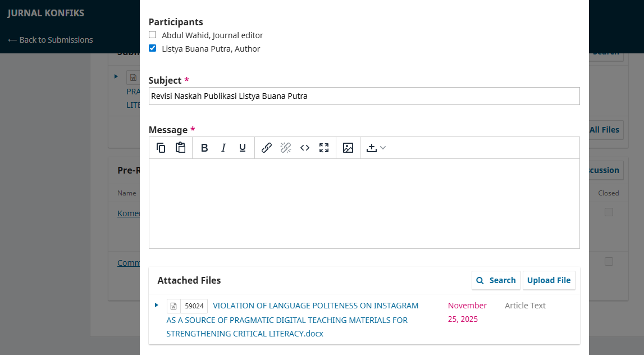Uncheck the Listya Buana Putra, Author checkbox
Screen dimensions: 644x355
153,48
